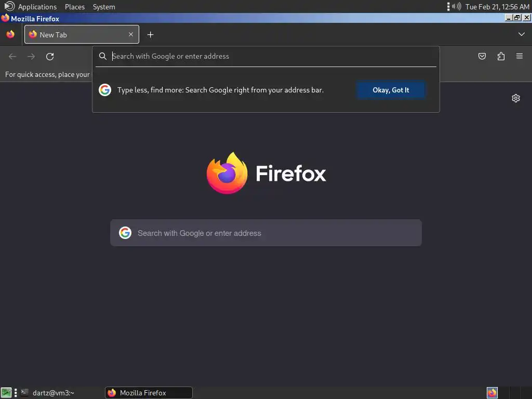This screenshot has height=399, width=532.
Task: Open a new tab with plus button
Action: click(x=150, y=35)
